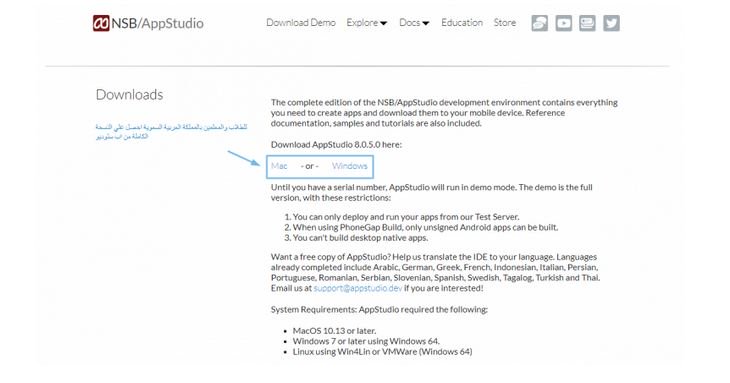The height and width of the screenshot is (383, 730).
Task: Click the Arabic text link under Downloads
Action: tap(171, 131)
